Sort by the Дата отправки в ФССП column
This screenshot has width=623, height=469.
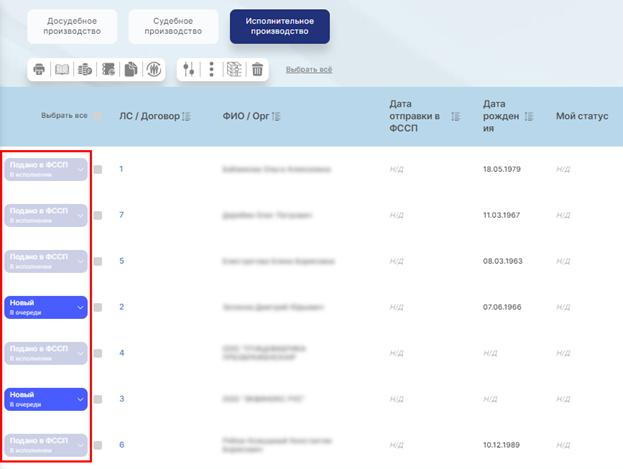(x=455, y=116)
